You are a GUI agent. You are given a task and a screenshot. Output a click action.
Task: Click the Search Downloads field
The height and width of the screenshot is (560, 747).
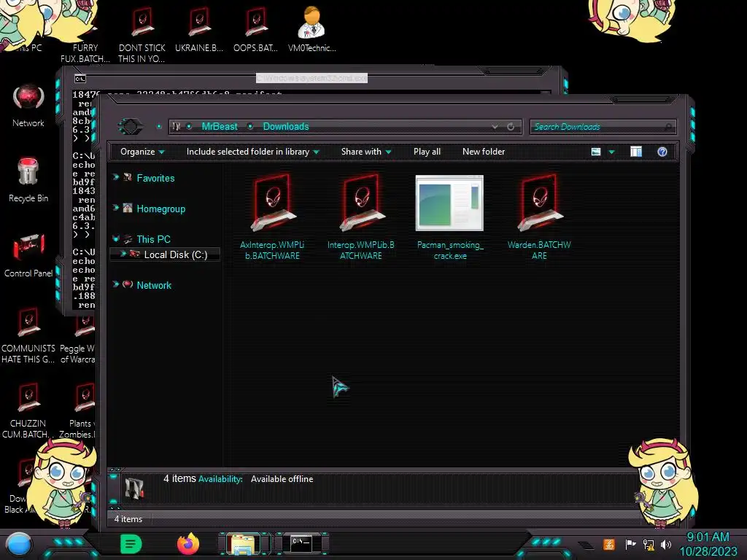click(603, 127)
